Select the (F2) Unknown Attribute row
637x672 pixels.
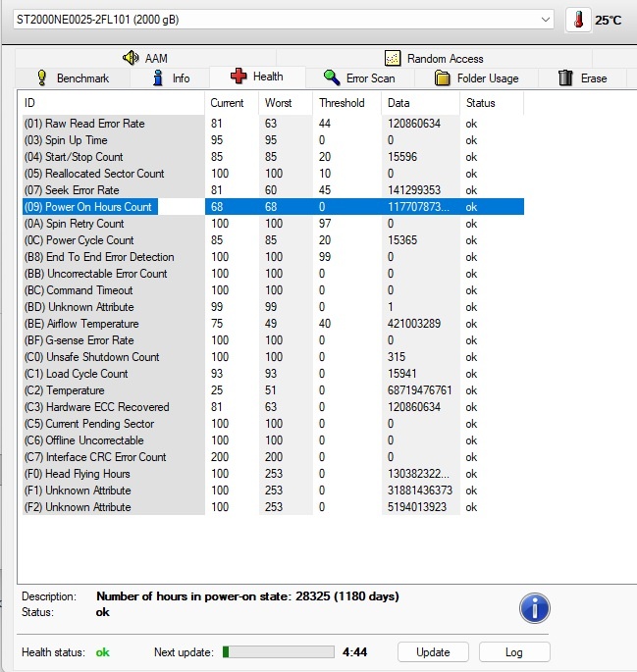(273, 507)
